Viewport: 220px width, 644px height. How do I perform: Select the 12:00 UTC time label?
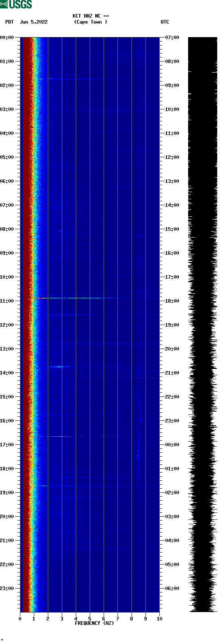click(x=172, y=157)
